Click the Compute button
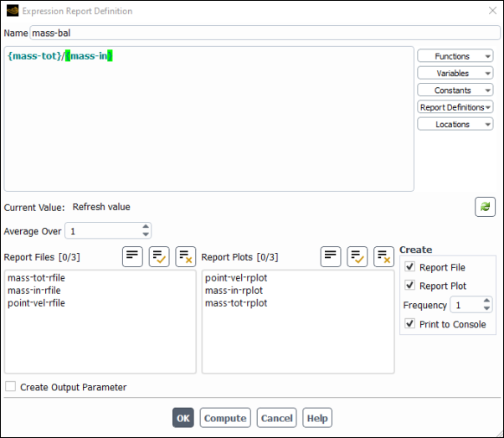This screenshot has height=438, width=504. [225, 418]
